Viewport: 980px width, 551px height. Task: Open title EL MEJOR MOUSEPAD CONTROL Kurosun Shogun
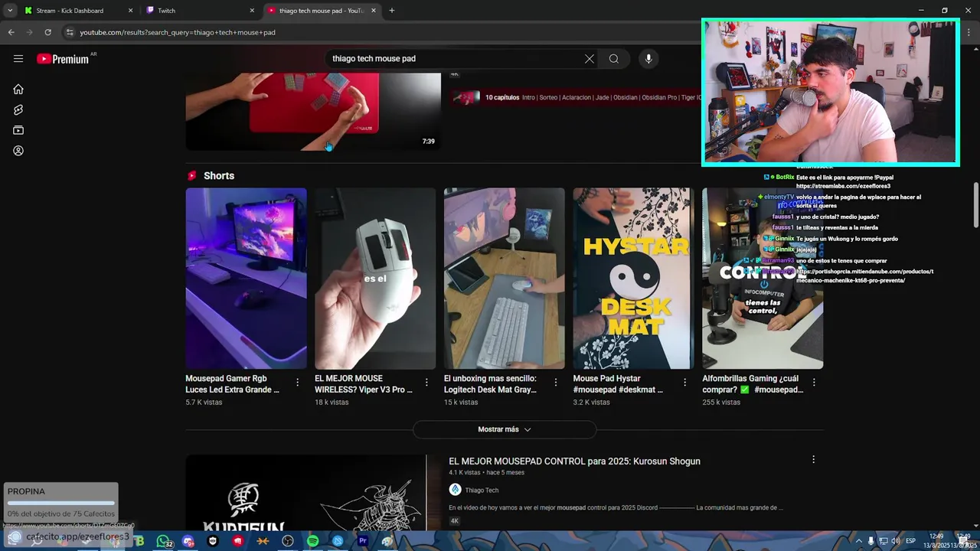click(x=574, y=461)
